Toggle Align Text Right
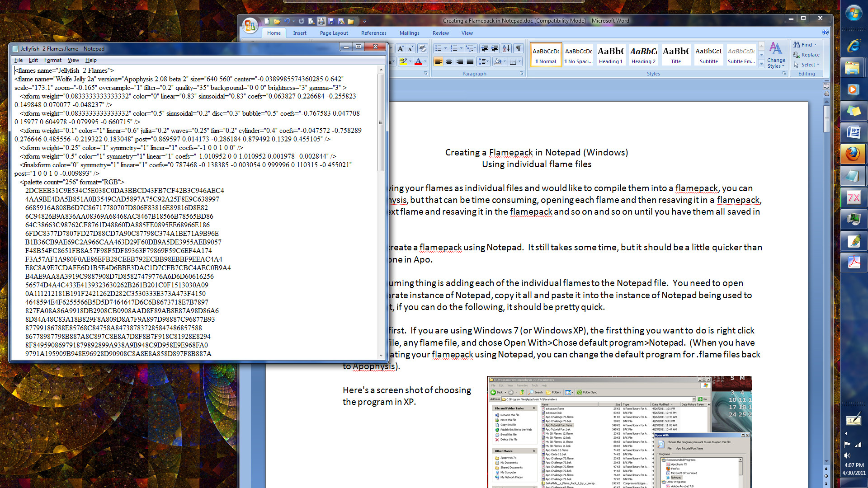This screenshot has height=488, width=868. click(459, 61)
